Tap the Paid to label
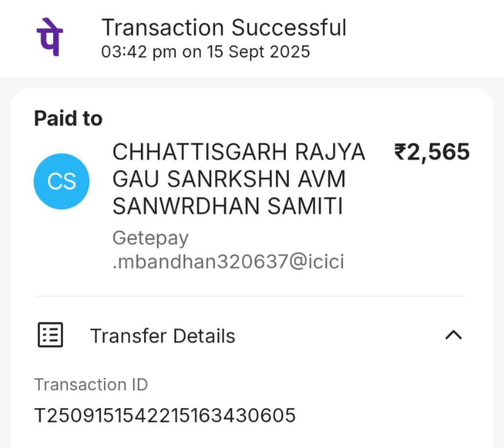The image size is (504, 448). (x=68, y=119)
